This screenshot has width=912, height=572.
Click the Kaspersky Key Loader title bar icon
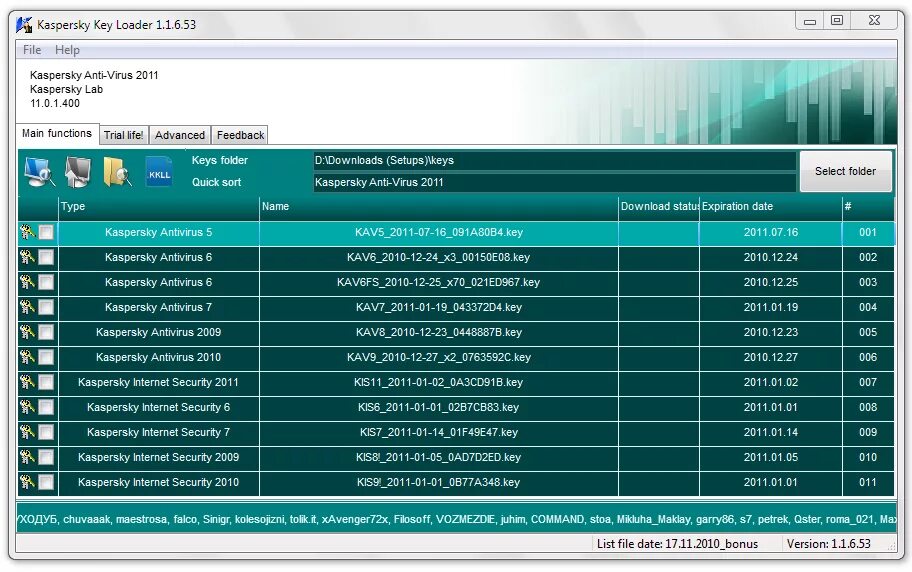[24, 25]
